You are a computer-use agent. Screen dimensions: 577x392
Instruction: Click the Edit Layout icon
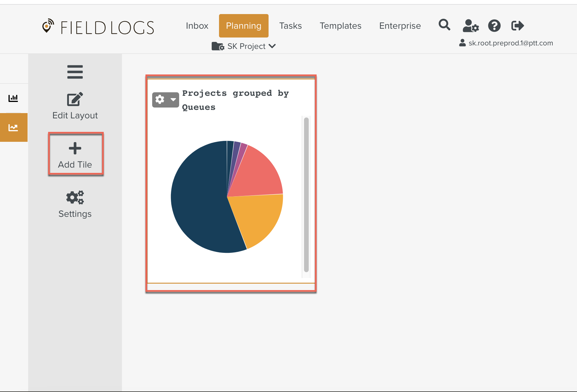[x=75, y=100]
